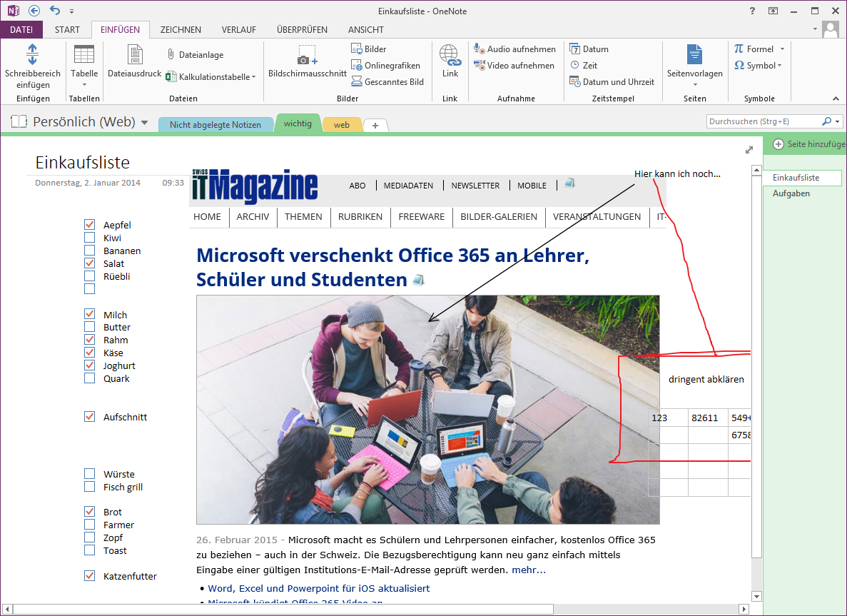Open the web section tab

point(341,123)
